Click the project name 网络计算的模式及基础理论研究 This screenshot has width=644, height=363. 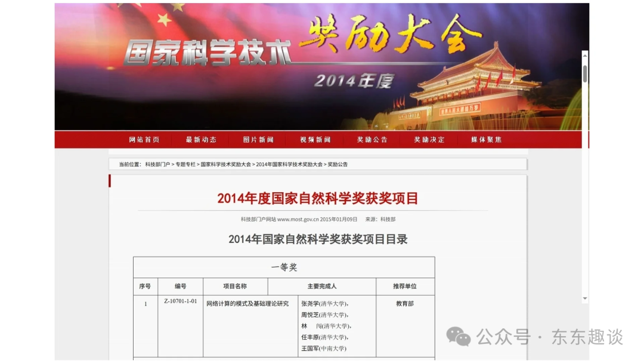(x=247, y=304)
